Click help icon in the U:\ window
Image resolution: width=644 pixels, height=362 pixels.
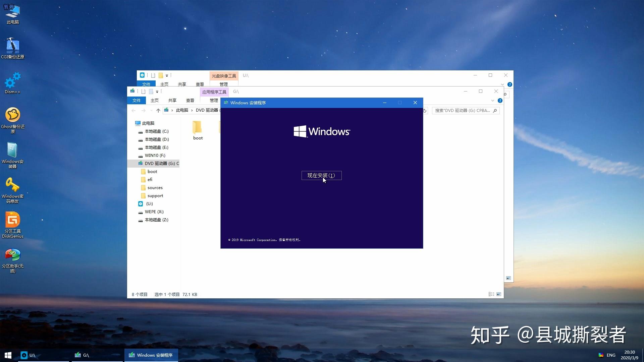(x=509, y=84)
